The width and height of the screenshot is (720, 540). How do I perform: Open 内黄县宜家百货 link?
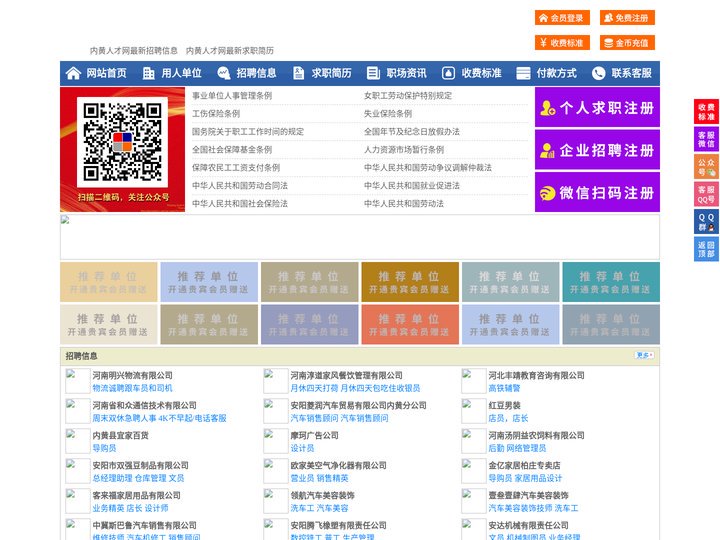(120, 435)
